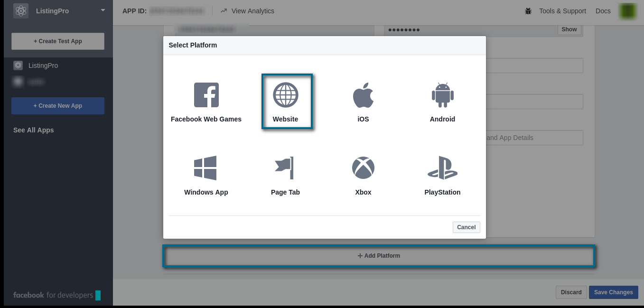The height and width of the screenshot is (308, 644).
Task: Click the Website platform label
Action: point(286,119)
